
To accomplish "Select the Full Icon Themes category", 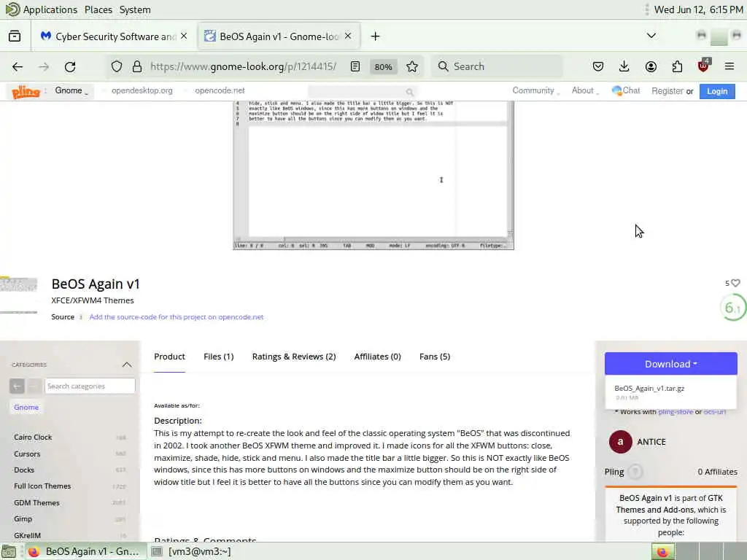I will pos(42,486).
